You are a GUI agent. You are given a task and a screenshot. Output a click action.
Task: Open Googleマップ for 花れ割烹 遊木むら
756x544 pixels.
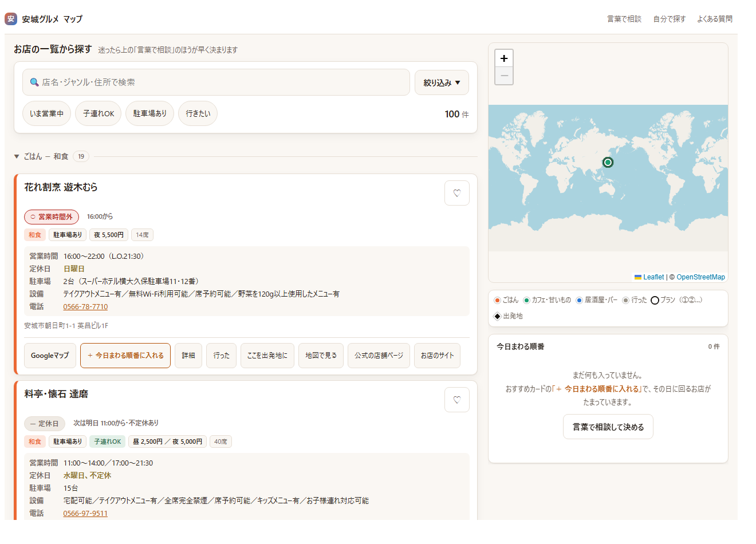tap(50, 356)
